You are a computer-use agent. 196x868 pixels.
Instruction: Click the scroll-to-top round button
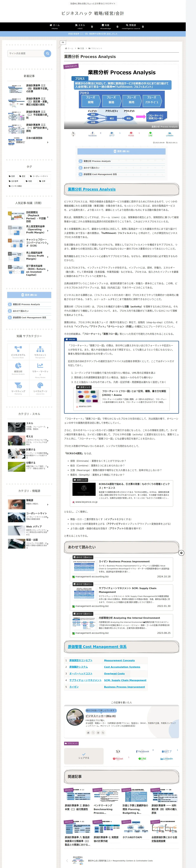181,553
